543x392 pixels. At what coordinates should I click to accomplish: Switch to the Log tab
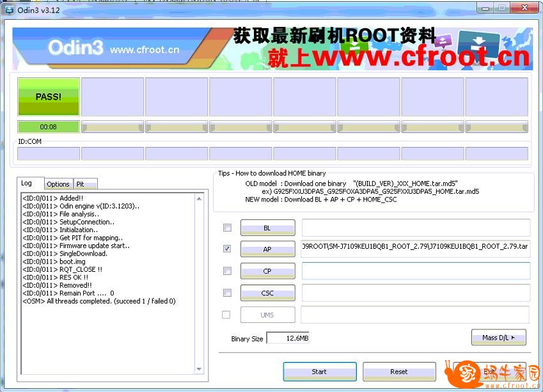point(31,183)
